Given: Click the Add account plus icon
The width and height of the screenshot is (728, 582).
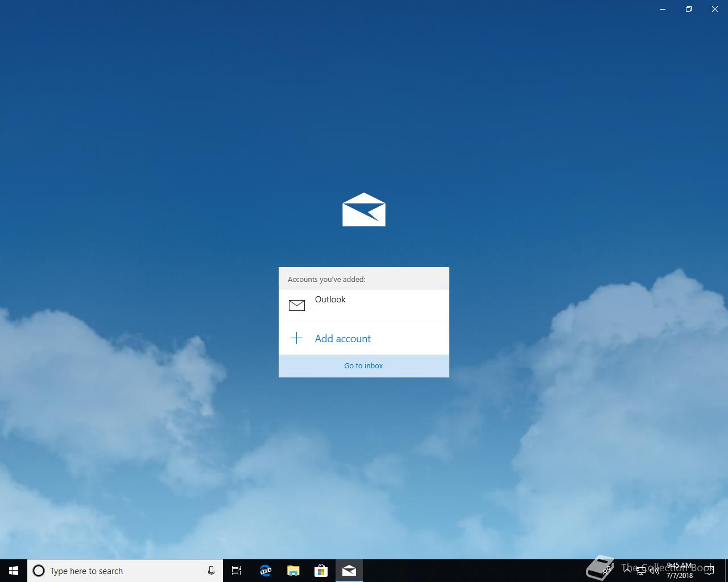Looking at the screenshot, I should click(296, 338).
